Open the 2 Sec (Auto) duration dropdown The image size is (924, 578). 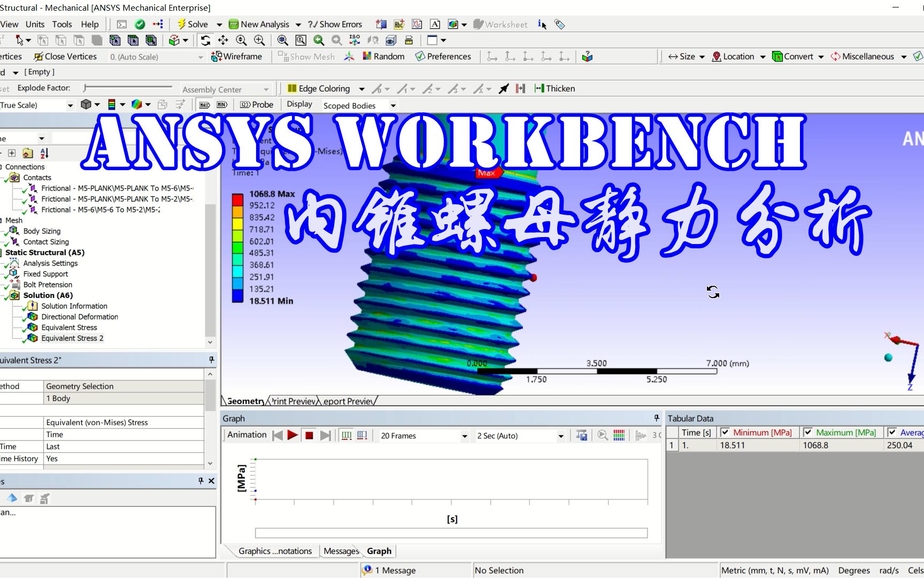(560, 436)
